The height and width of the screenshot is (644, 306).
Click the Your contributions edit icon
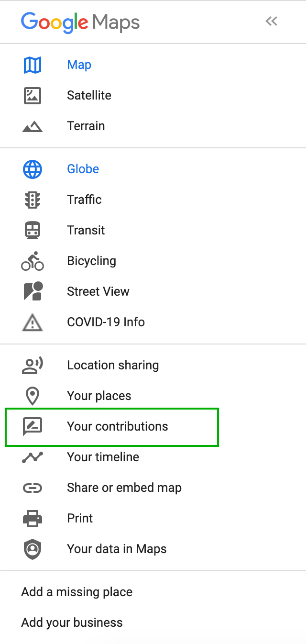[33, 427]
